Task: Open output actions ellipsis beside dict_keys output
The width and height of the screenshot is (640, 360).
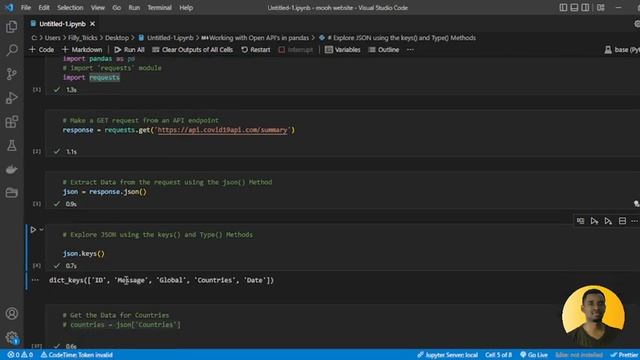Action: (35, 280)
